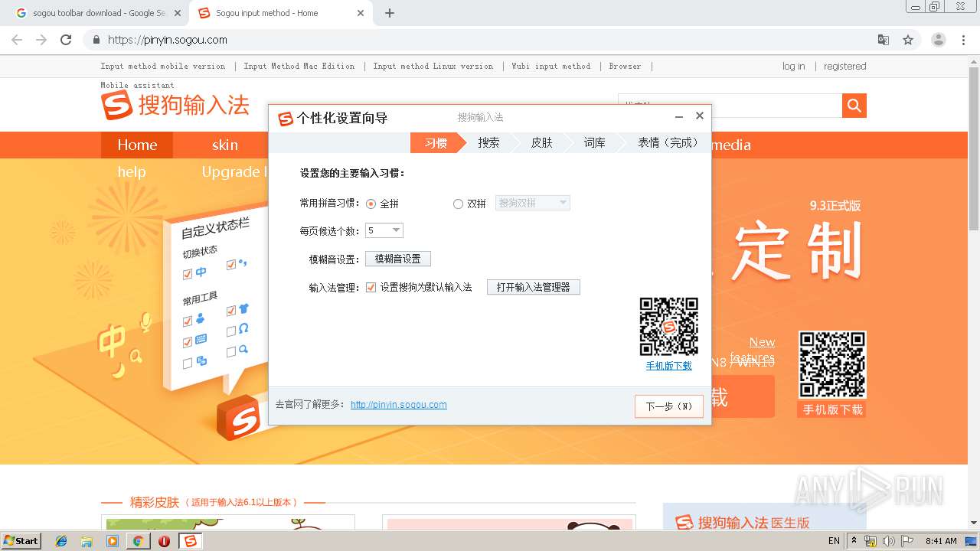Select the 全拼 radio button
The height and width of the screenshot is (551, 980).
[371, 204]
